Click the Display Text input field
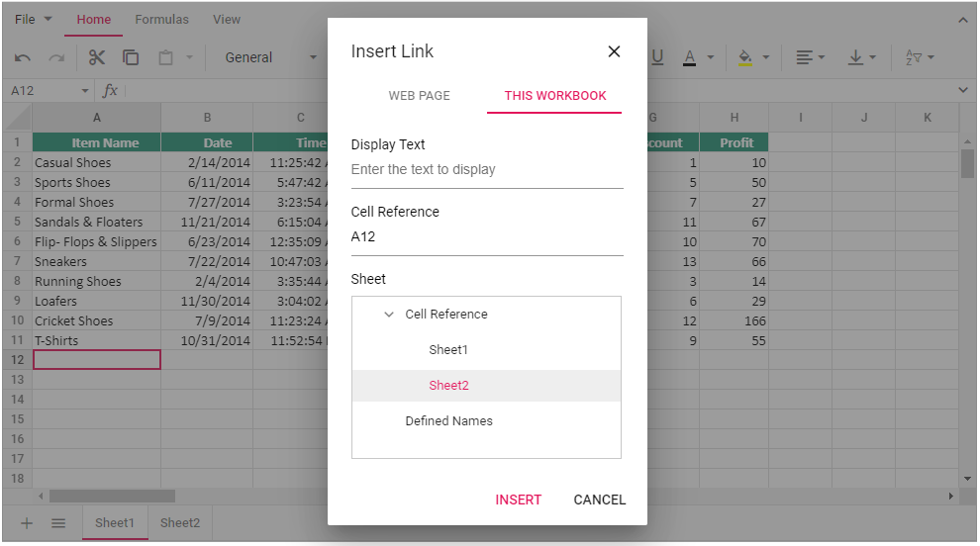Image resolution: width=980 pixels, height=546 pixels. point(486,170)
